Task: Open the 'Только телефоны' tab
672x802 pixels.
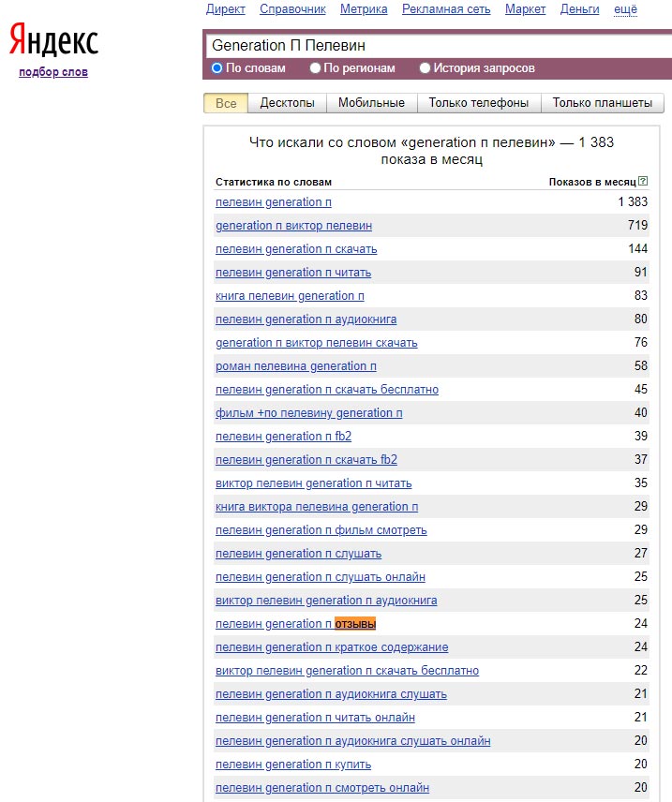Action: point(479,103)
